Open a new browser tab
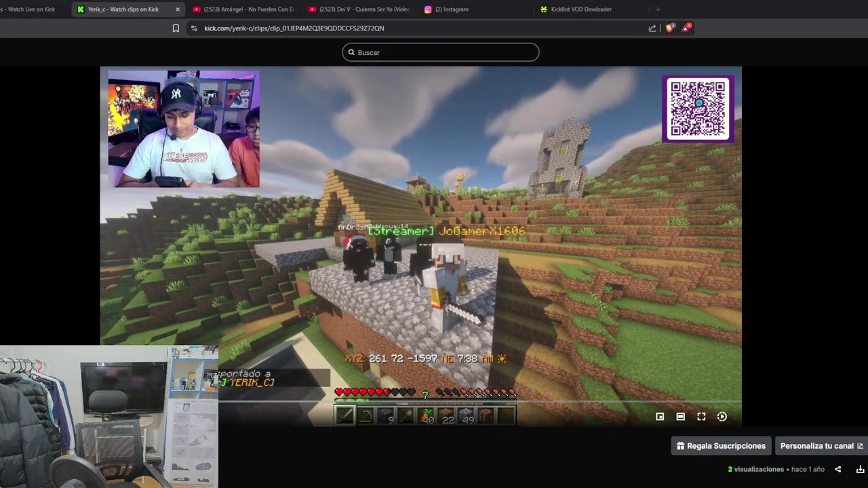This screenshot has width=868, height=488. 658,9
